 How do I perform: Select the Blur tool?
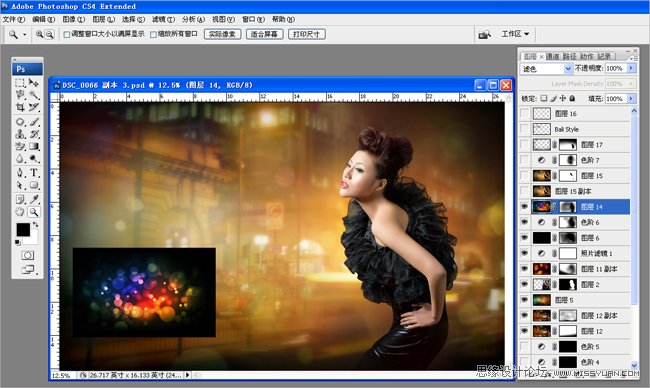(x=20, y=158)
